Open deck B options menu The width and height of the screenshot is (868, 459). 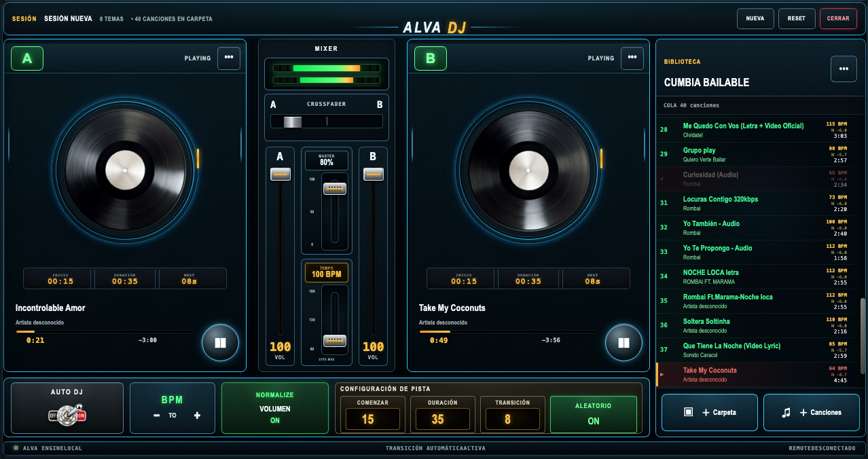(x=632, y=58)
